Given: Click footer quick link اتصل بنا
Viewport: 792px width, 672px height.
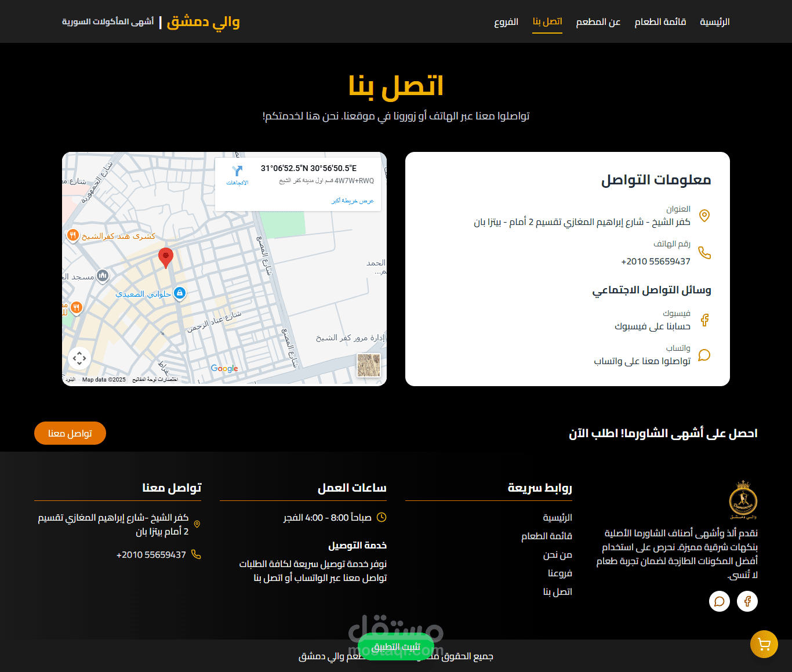Looking at the screenshot, I should pyautogui.click(x=558, y=592).
